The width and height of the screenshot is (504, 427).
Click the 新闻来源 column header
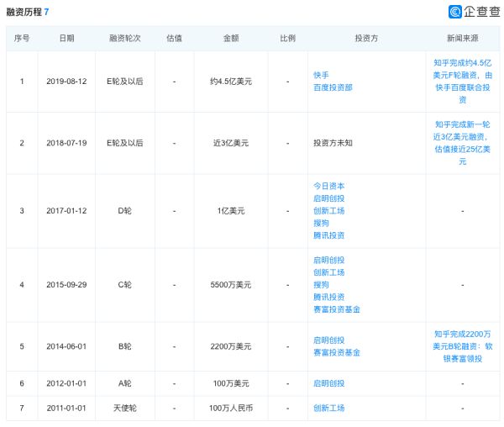point(463,39)
